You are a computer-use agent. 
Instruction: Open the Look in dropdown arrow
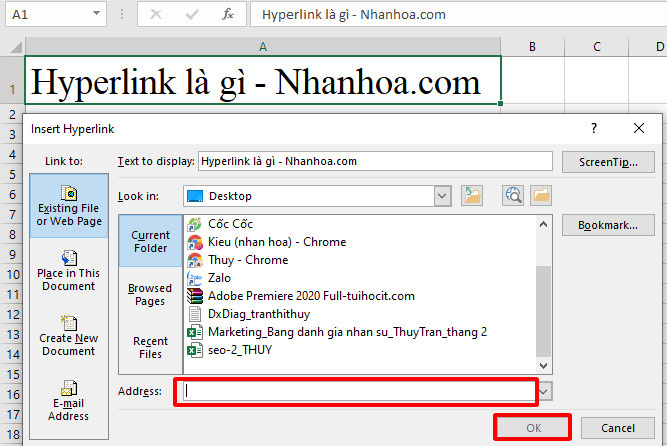click(x=442, y=196)
